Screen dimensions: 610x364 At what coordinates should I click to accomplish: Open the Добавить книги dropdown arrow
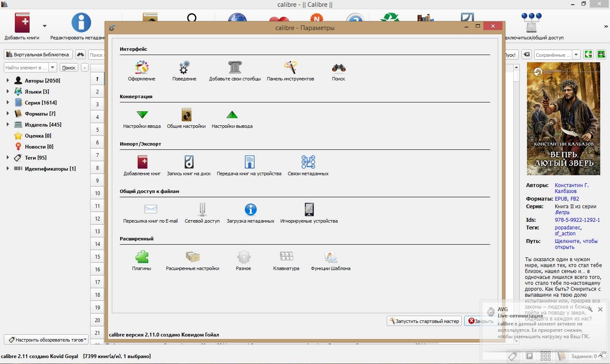click(x=44, y=26)
